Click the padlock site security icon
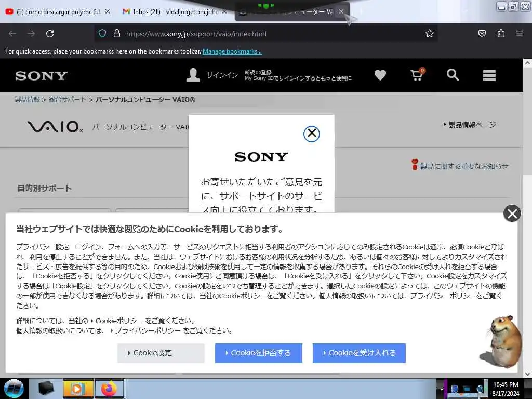Screen dimensions: 532x399 117,34
